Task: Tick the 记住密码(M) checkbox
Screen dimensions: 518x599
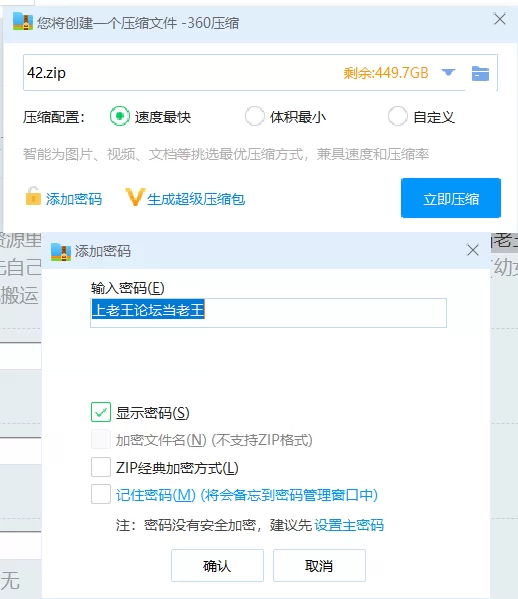Action: click(101, 494)
